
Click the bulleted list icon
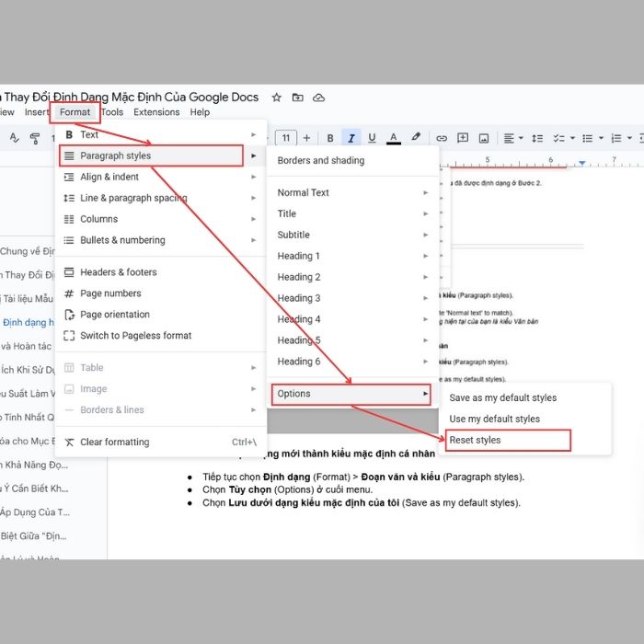(x=587, y=138)
